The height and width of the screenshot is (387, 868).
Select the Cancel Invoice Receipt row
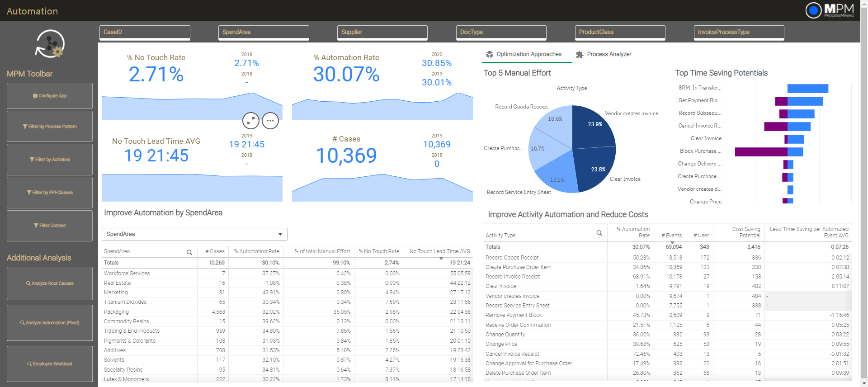coord(668,354)
